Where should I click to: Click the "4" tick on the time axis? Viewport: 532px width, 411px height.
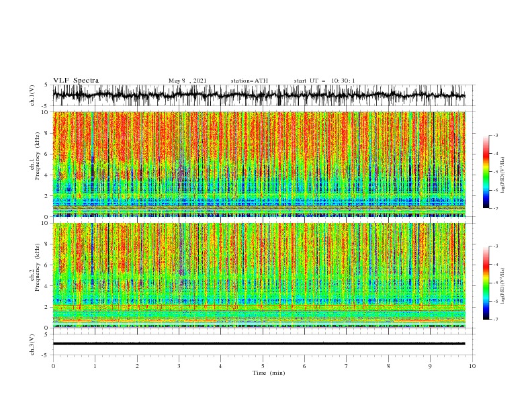[x=220, y=366]
